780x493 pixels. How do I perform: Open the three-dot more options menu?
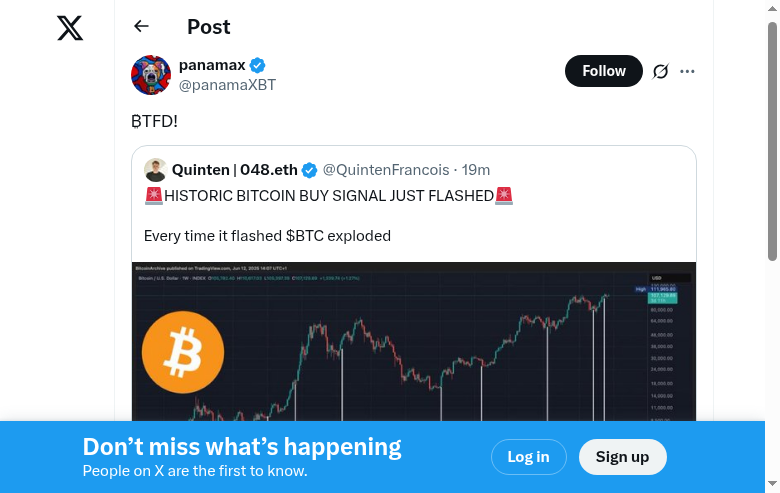pos(687,71)
